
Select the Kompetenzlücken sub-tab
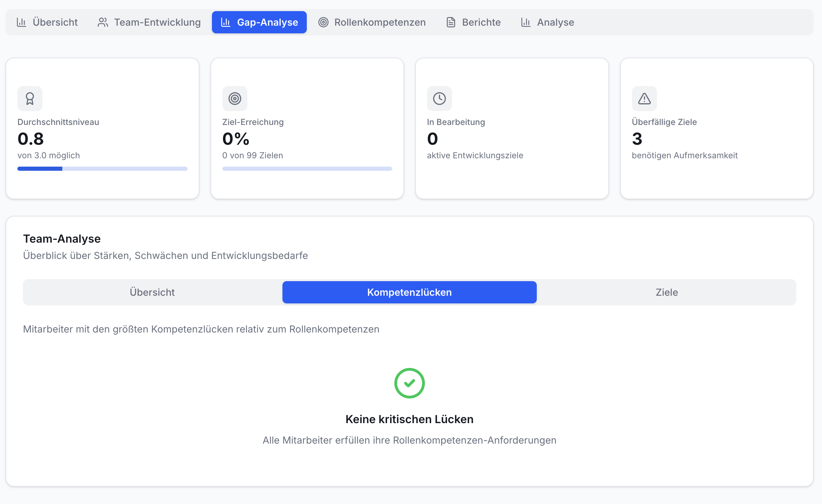point(410,292)
